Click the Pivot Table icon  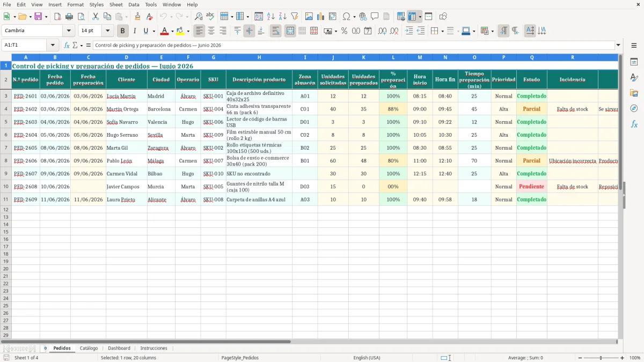point(333,17)
